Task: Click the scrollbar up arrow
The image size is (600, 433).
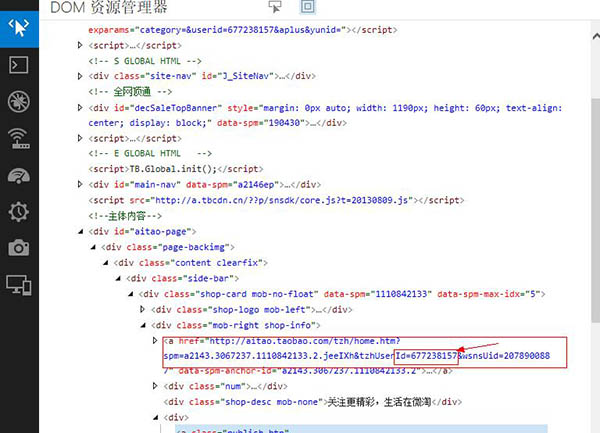Action: 596,36
